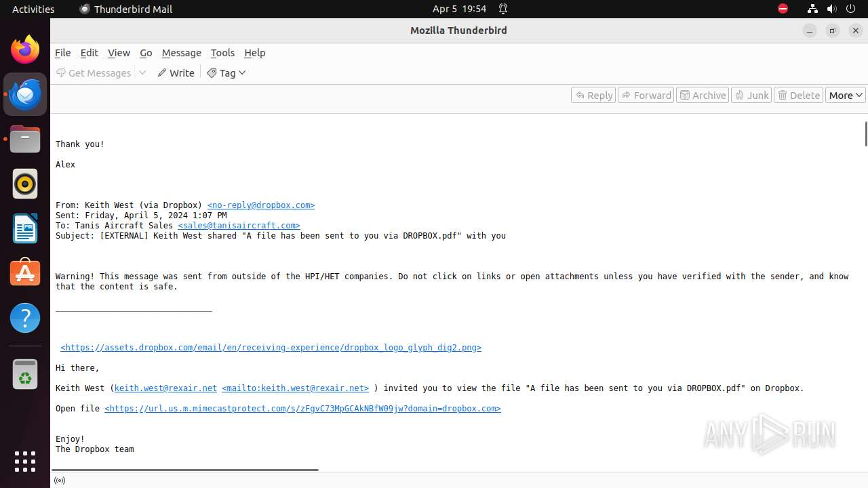Open LibreOffice Writer dock icon
Image resolution: width=868 pixels, height=488 pixels.
(x=25, y=228)
